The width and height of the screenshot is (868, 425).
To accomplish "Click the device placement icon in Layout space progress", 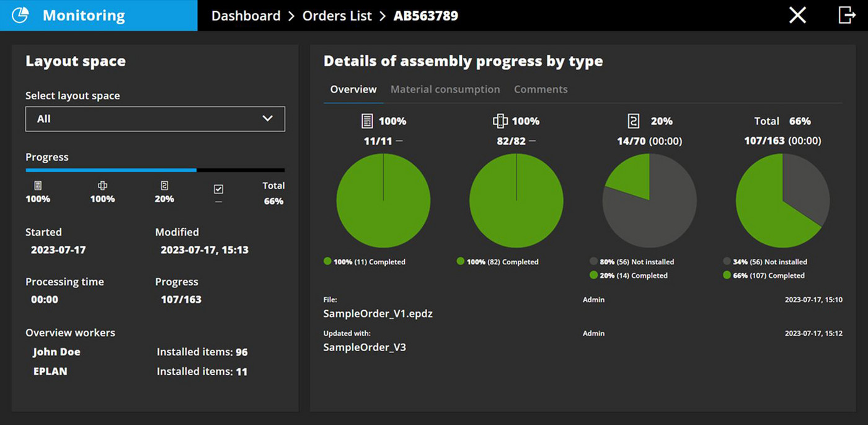I will [x=102, y=186].
